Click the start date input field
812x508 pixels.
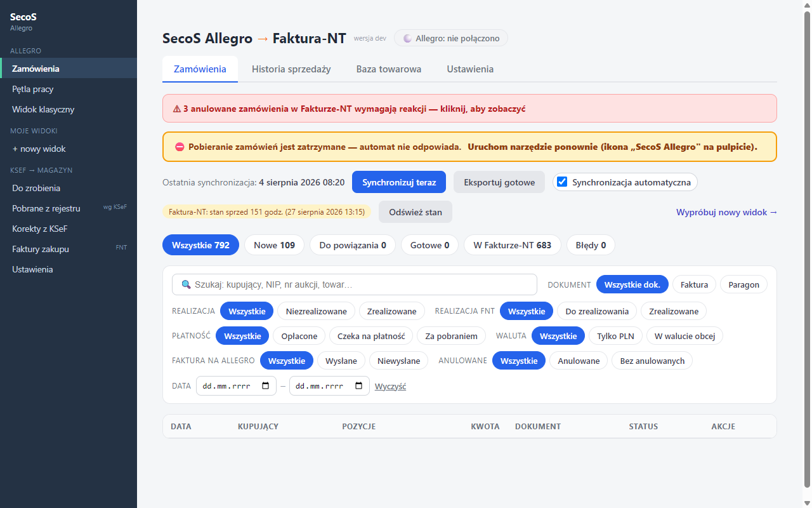pyautogui.click(x=236, y=386)
